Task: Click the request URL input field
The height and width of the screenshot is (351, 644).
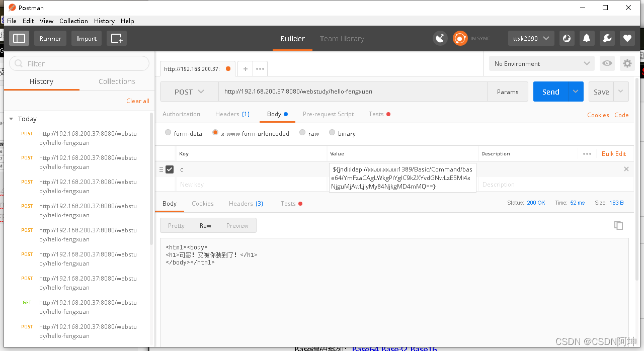Action: pyautogui.click(x=353, y=92)
